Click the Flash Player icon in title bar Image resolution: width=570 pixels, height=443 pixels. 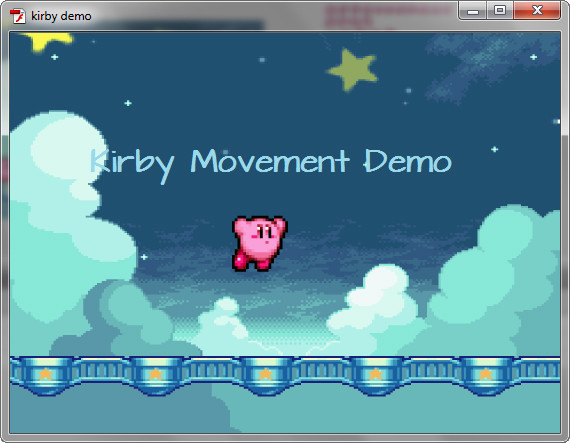click(17, 16)
